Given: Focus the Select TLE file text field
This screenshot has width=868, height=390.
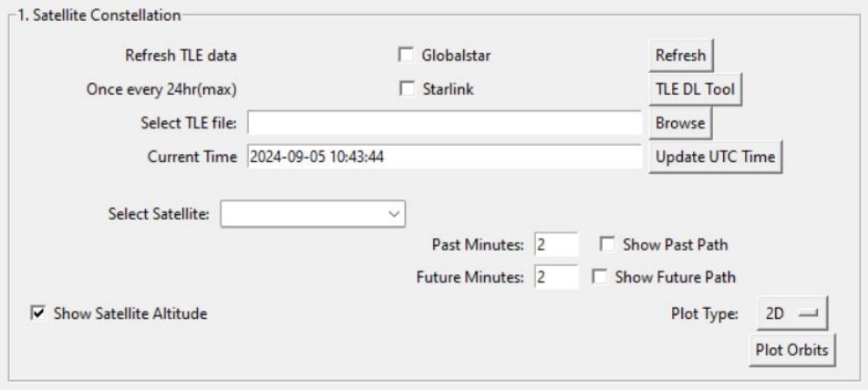Looking at the screenshot, I should tap(444, 123).
